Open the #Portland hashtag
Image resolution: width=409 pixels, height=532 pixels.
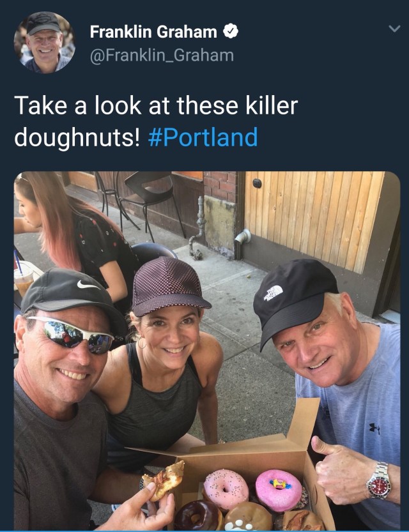pos(203,137)
